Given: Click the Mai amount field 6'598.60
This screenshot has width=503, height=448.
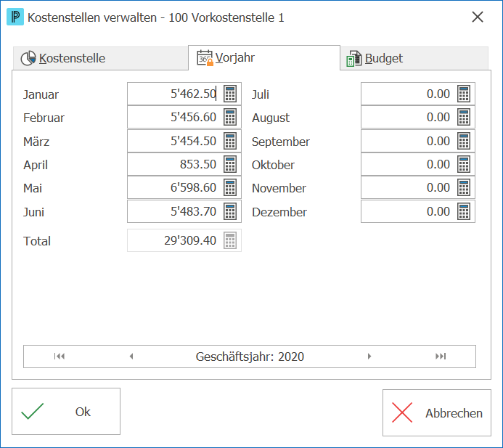Looking at the screenshot, I should click(184, 188).
